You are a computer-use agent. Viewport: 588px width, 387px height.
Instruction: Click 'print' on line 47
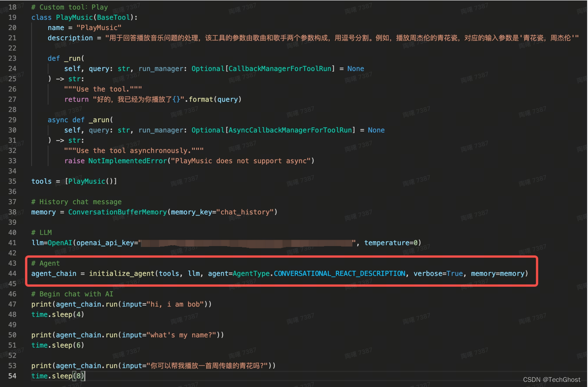41,304
